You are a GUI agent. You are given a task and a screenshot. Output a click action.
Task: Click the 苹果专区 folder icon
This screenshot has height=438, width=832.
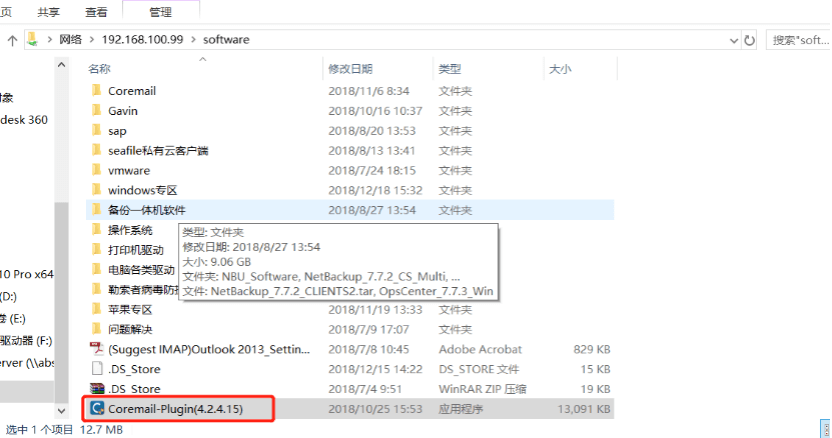97,309
